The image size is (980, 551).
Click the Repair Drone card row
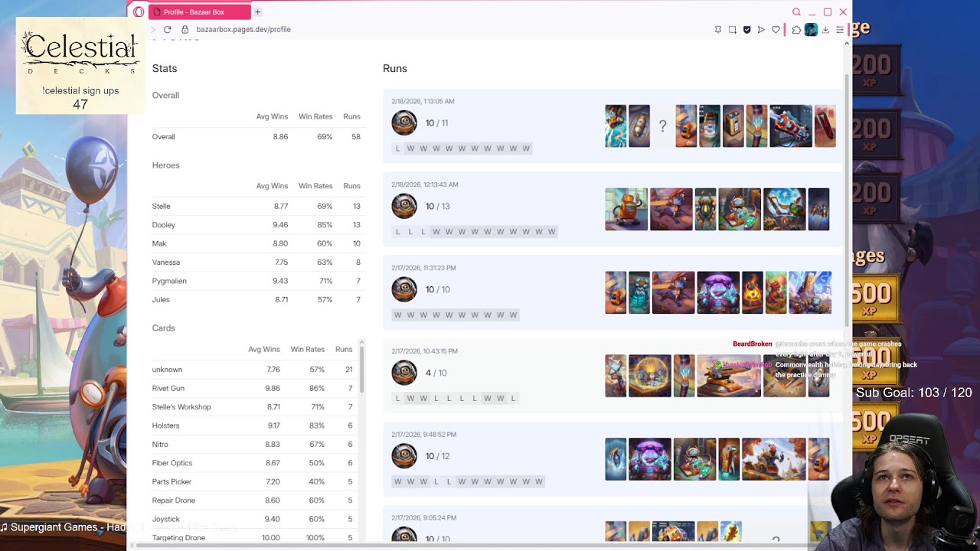tap(253, 500)
